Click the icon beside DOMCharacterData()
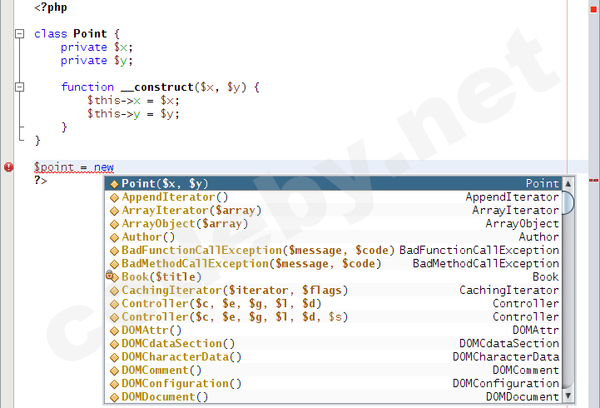Image resolution: width=600 pixels, height=408 pixels. [x=114, y=357]
